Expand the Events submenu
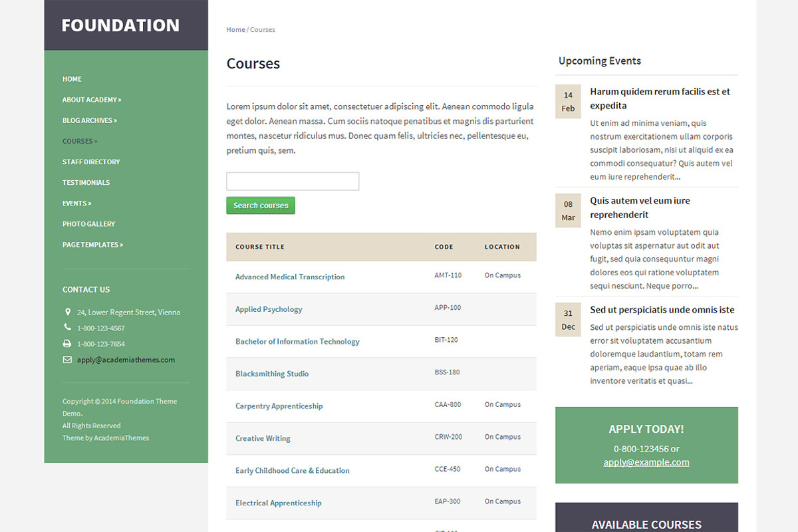This screenshot has height=532, width=798. [x=78, y=203]
